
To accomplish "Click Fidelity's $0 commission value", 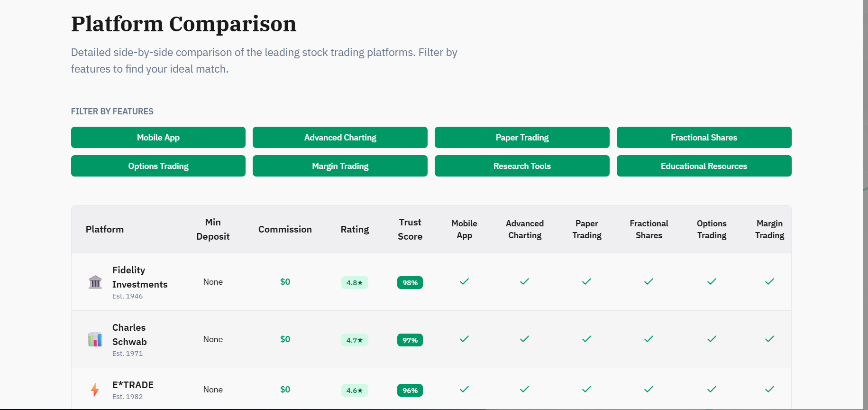I will coord(285,282).
